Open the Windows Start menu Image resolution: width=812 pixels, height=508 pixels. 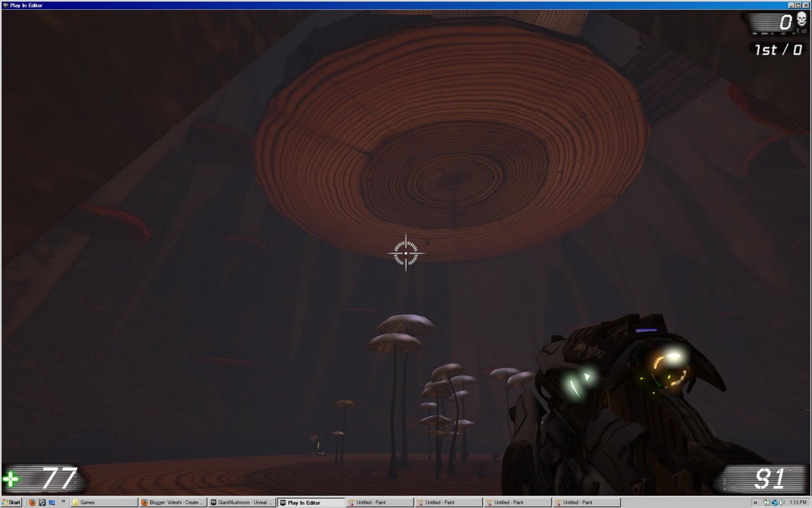11,502
